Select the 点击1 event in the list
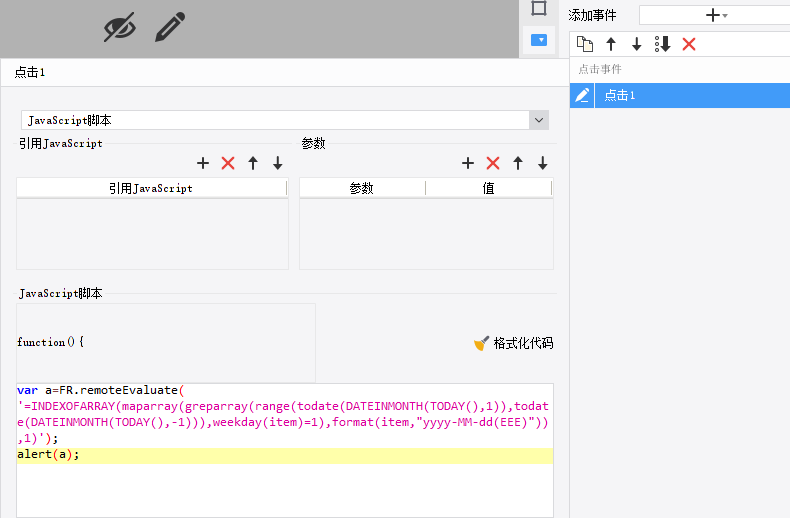 (x=692, y=95)
